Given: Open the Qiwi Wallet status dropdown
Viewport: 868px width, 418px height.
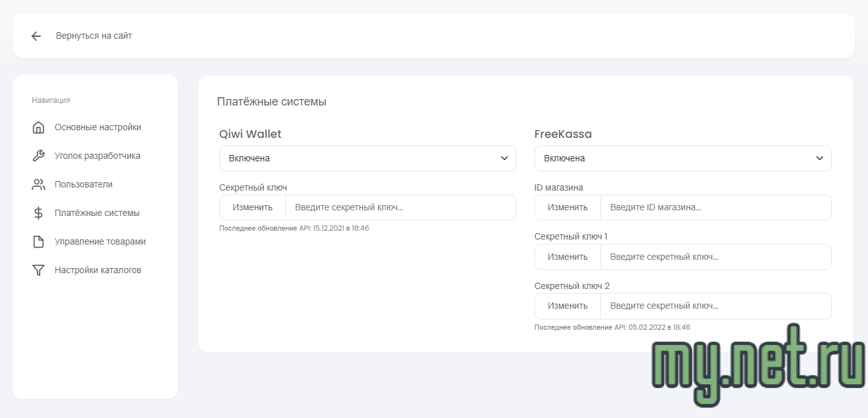Looking at the screenshot, I should tap(367, 158).
